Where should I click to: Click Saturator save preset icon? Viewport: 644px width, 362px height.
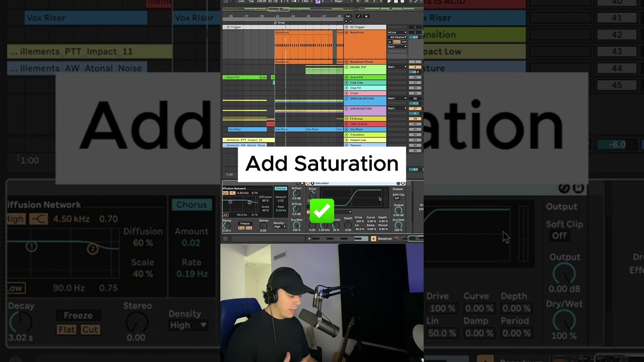pos(403,183)
